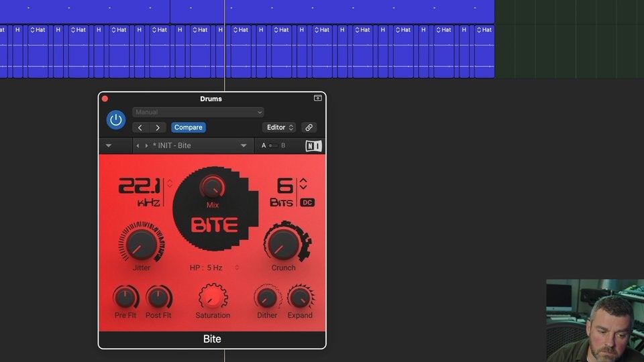Go to next setting with right arrow

158,127
